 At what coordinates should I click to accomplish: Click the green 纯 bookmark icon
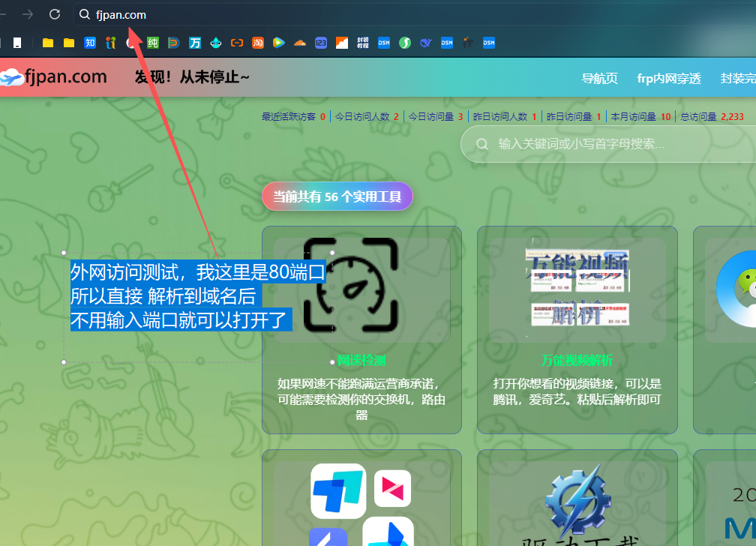[152, 43]
